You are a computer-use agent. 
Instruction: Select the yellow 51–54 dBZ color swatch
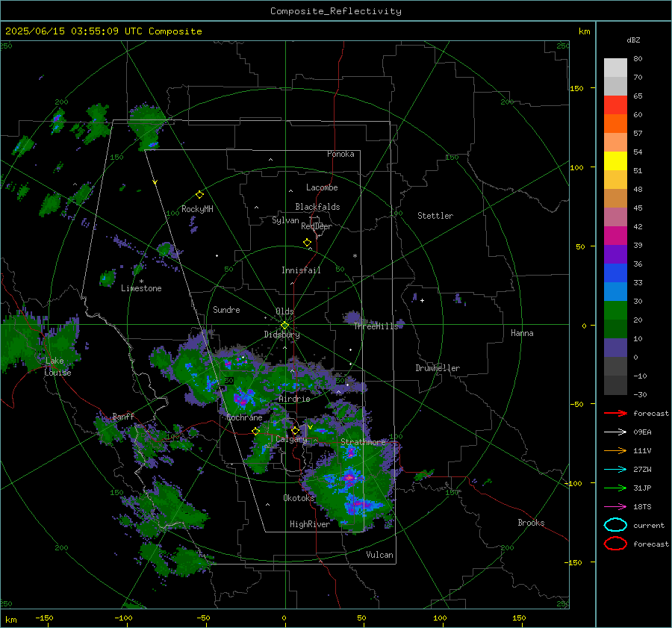click(x=615, y=161)
